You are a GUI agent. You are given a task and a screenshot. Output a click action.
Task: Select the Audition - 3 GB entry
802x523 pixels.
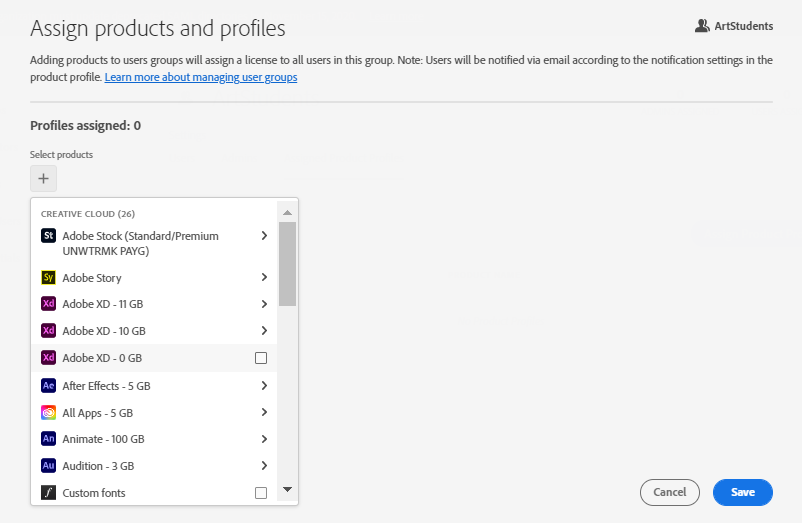pyautogui.click(x=98, y=466)
